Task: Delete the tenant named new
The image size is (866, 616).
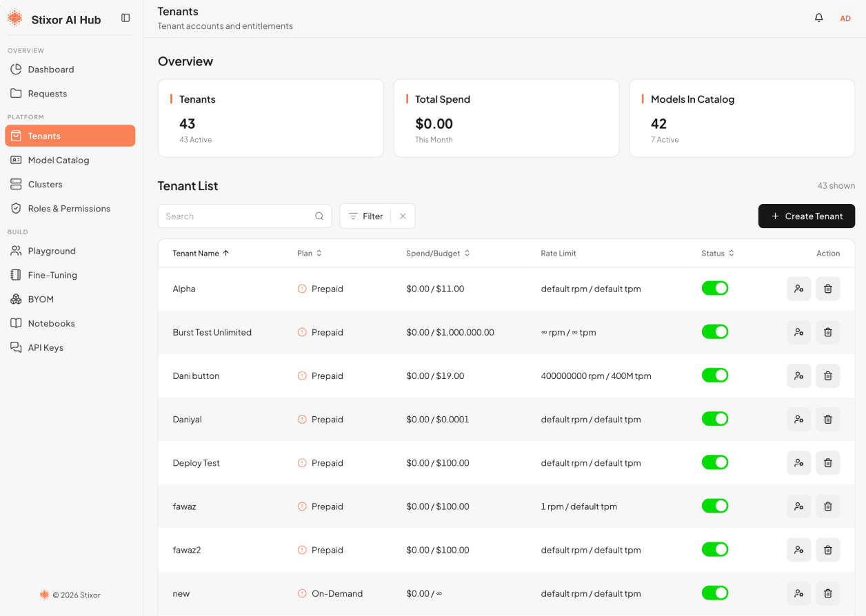Action: (828, 593)
